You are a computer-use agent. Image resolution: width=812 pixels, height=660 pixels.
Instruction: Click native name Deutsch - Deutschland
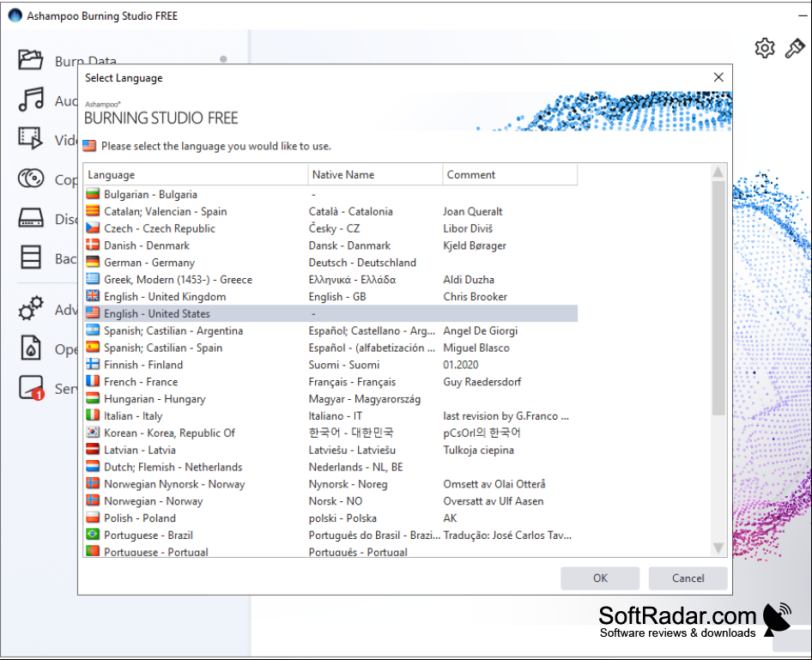(x=362, y=263)
